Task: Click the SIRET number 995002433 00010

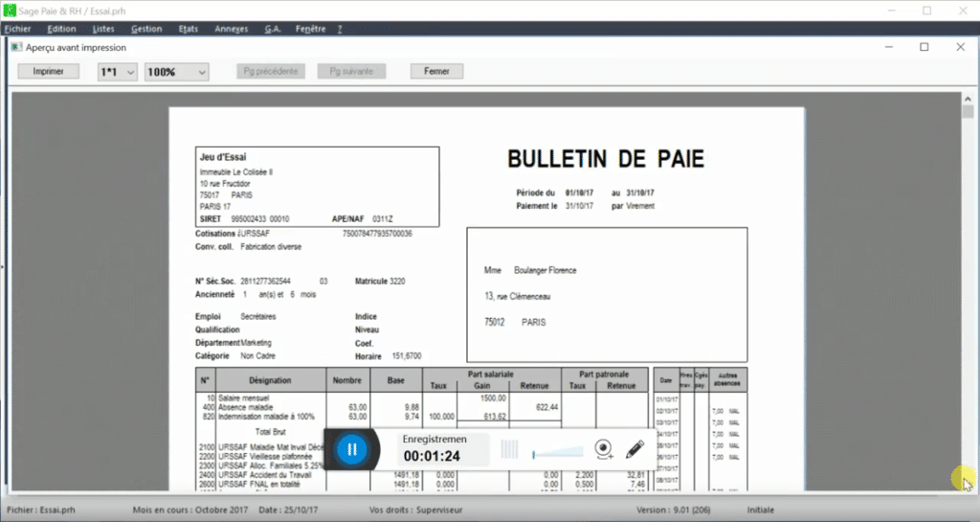Action: tap(260, 218)
